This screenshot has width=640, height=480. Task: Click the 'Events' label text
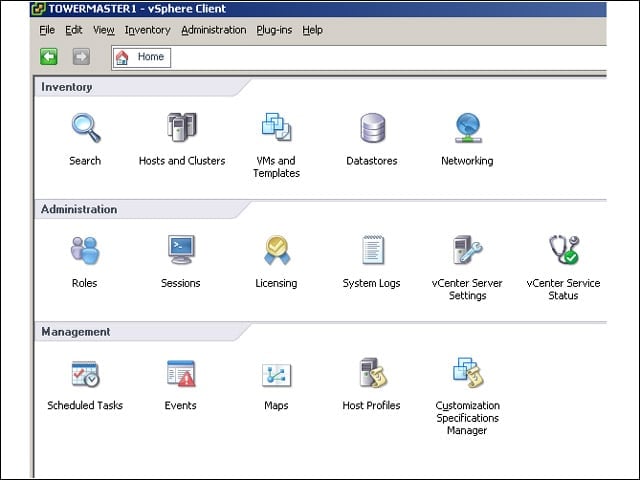180,405
